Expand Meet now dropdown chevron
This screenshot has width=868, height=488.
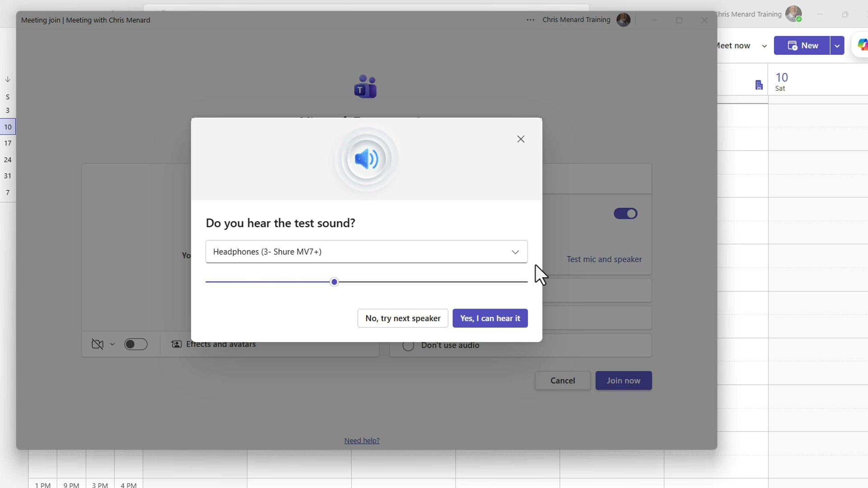coord(764,46)
